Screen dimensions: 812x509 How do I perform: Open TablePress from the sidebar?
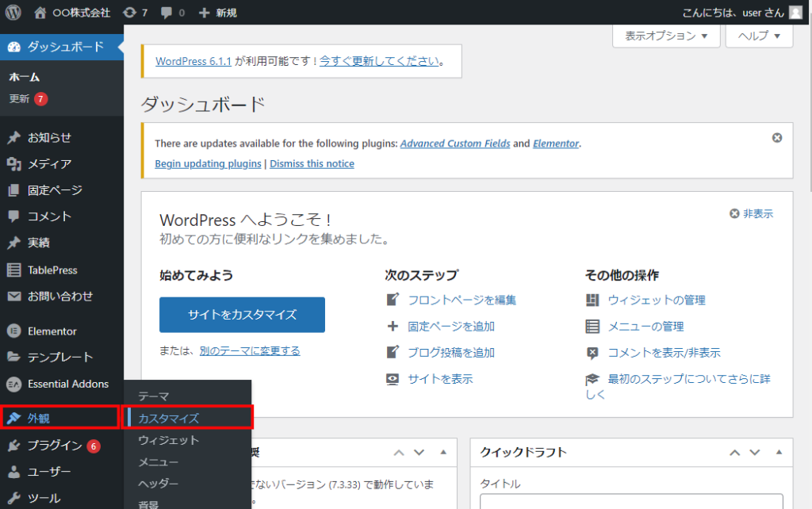[x=52, y=270]
